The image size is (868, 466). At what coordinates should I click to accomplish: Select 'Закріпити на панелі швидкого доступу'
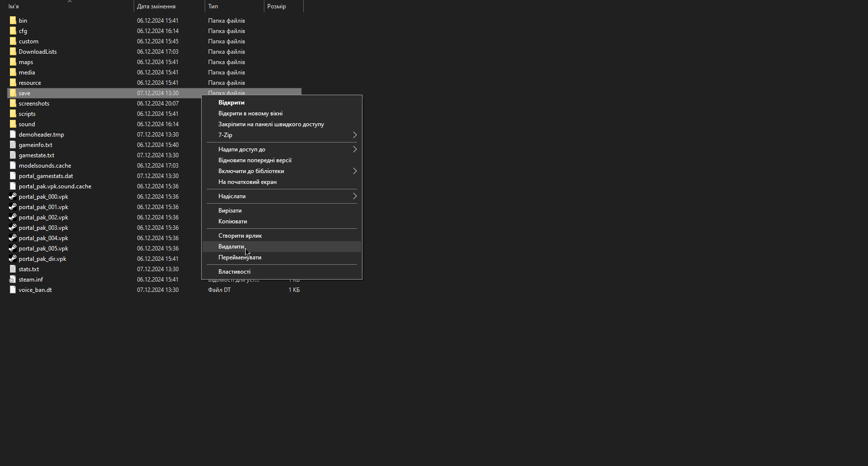pyautogui.click(x=282, y=124)
